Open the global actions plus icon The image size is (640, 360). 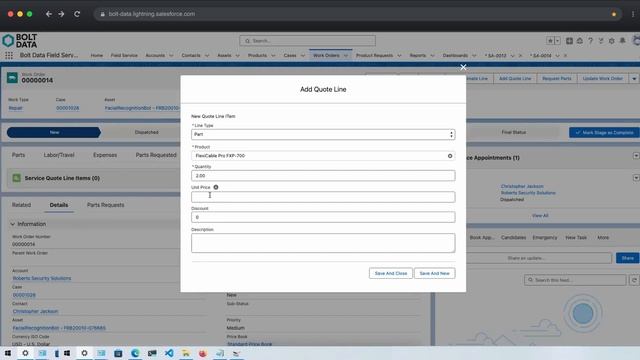click(569, 41)
